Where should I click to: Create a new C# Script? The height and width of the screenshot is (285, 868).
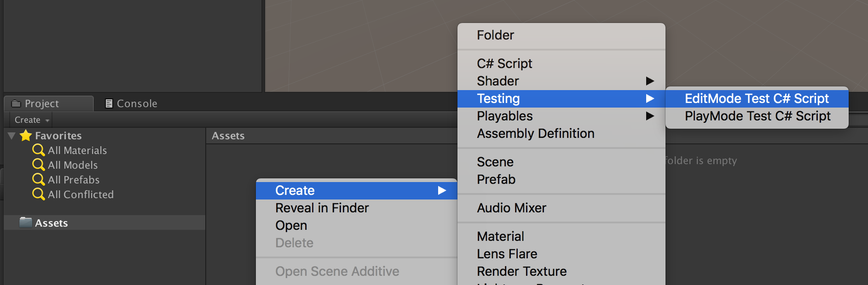(504, 63)
